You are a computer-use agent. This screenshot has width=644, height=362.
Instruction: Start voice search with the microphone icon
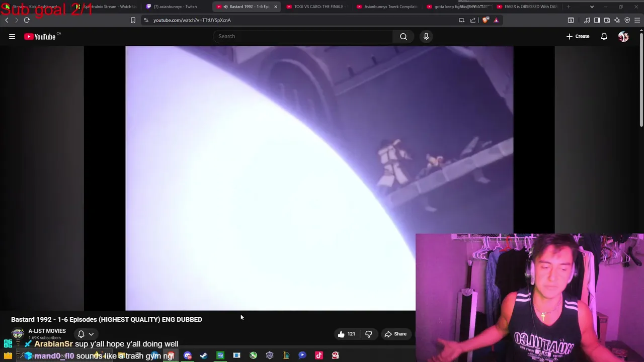point(426,36)
